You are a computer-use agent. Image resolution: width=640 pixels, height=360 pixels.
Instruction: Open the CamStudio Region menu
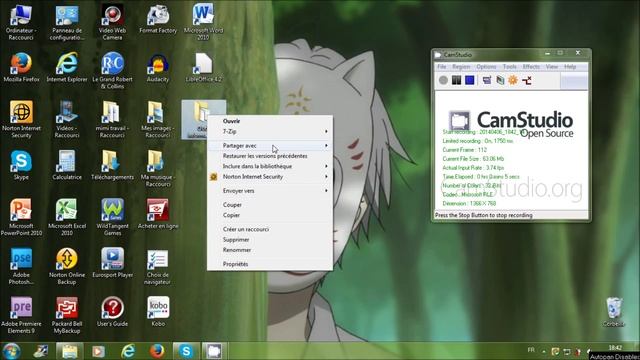461,67
